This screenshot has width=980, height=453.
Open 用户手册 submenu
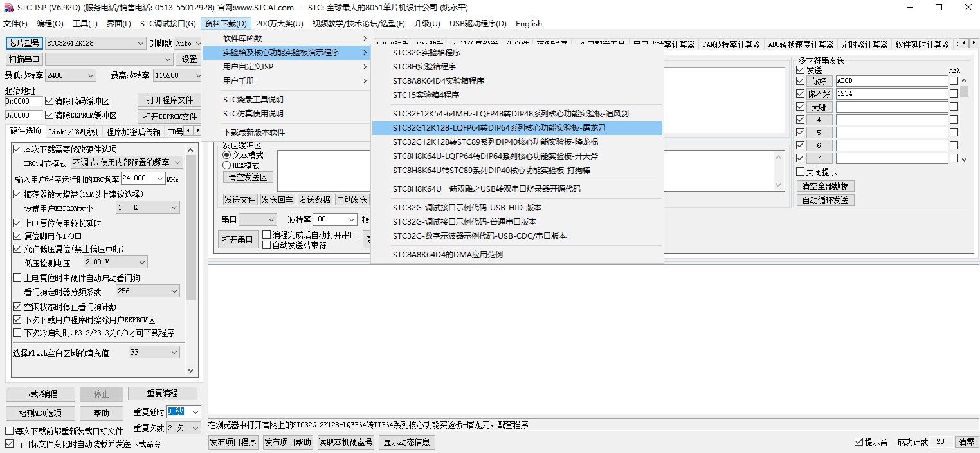click(286, 81)
